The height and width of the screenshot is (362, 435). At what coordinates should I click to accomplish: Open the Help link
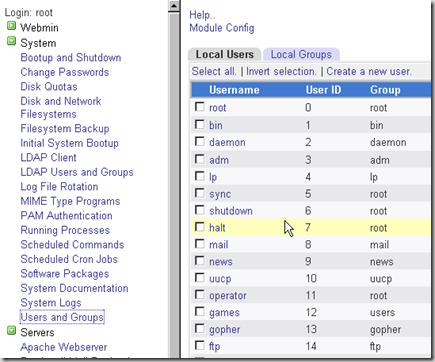pyautogui.click(x=202, y=15)
